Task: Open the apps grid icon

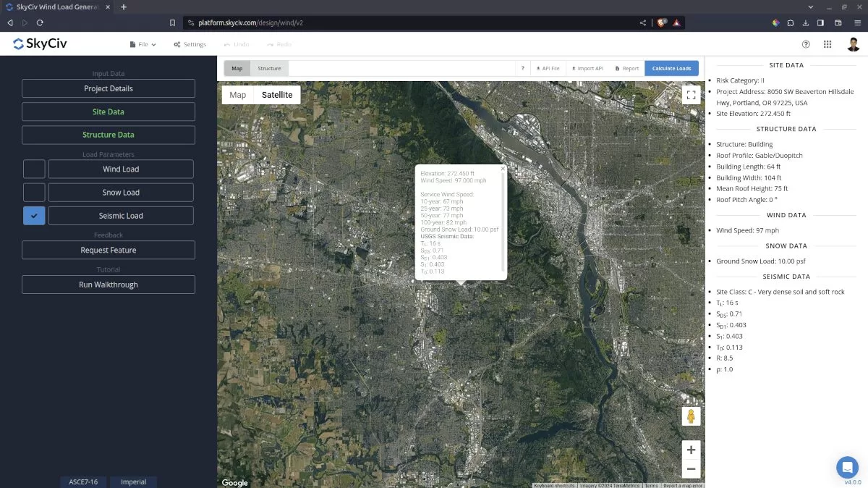Action: pos(827,44)
